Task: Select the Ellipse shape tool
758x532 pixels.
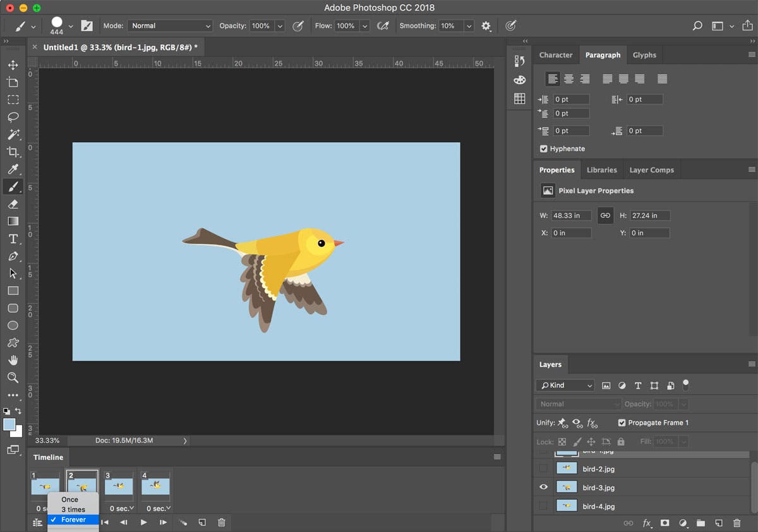Action: pos(13,325)
